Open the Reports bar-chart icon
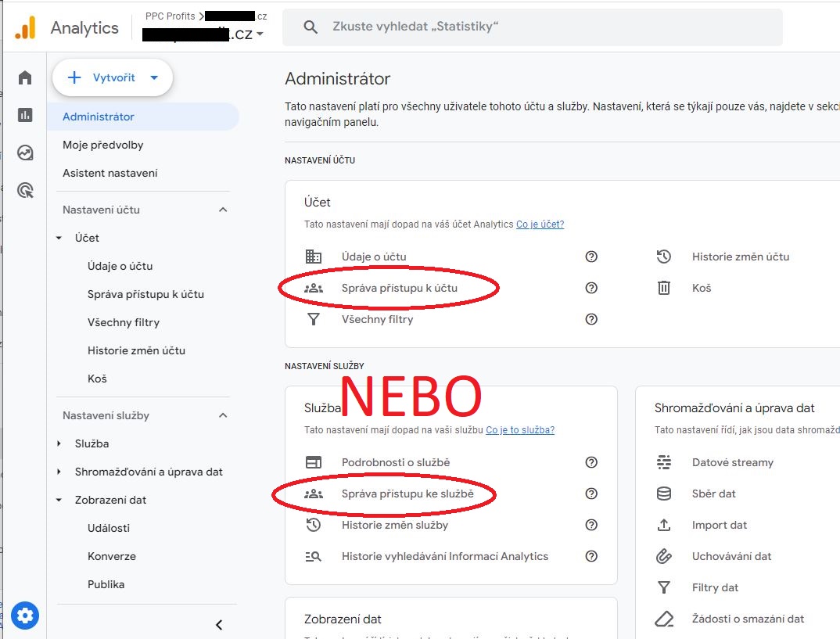The image size is (840, 639). click(x=25, y=115)
